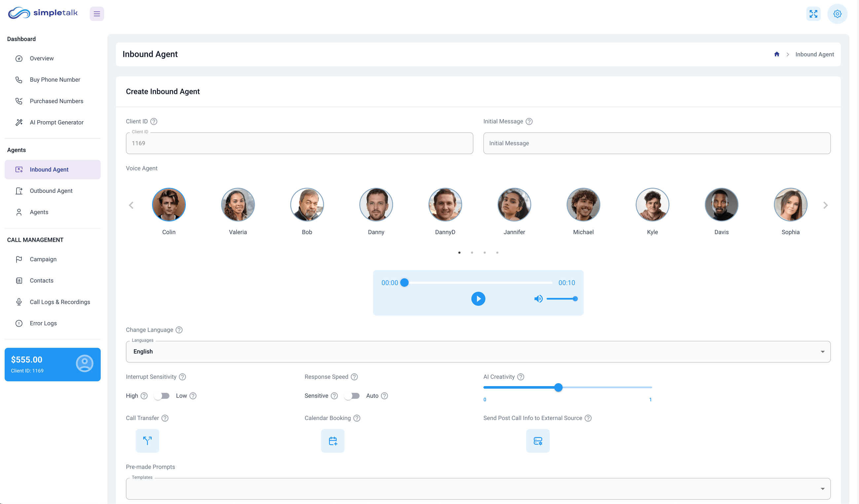Open the settings gear in the top bar
The image size is (859, 504).
pos(838,14)
